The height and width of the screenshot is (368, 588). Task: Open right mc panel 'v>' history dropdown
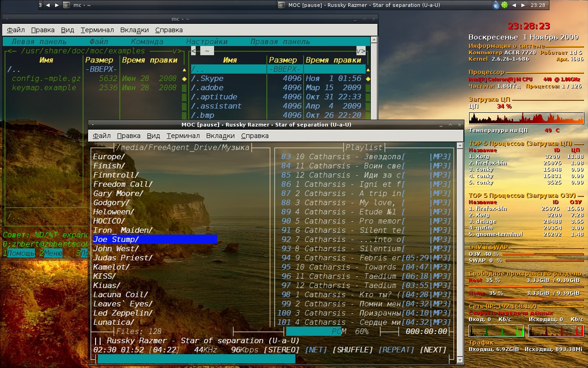coord(361,51)
